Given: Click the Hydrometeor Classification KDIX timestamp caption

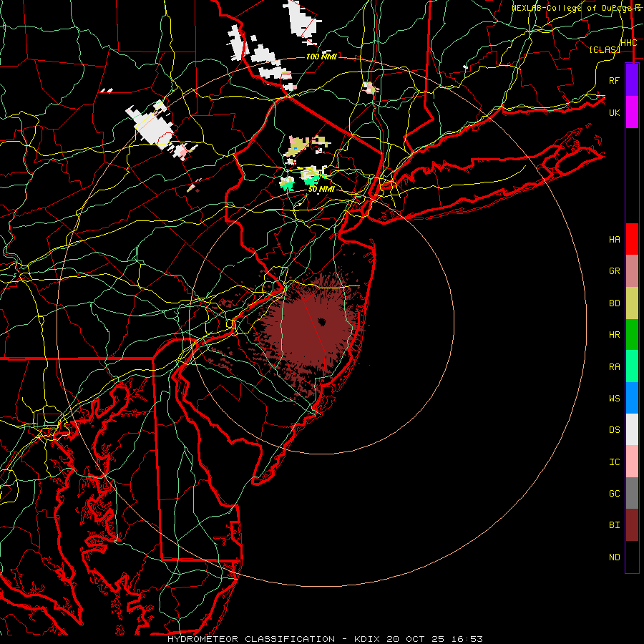Looking at the screenshot, I should pyautogui.click(x=325, y=639).
